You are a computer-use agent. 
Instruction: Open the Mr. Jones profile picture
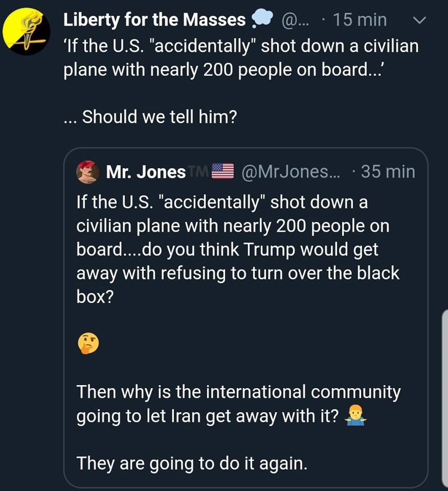tap(87, 172)
